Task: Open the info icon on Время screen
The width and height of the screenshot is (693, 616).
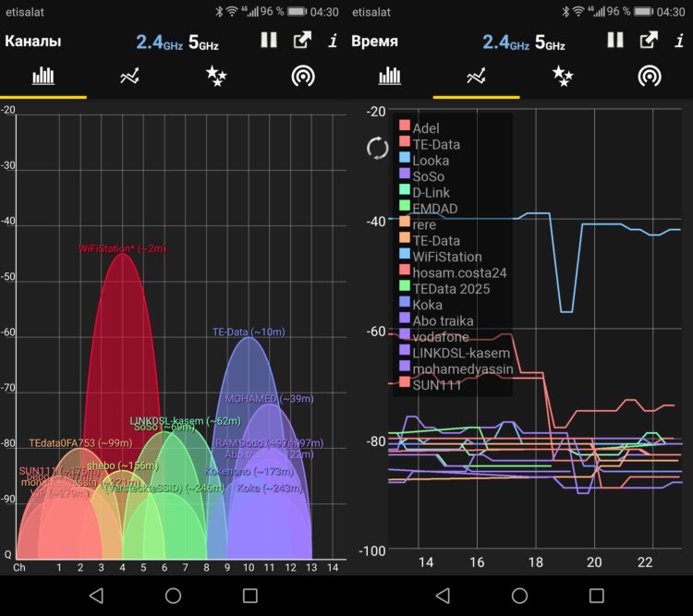Action: click(679, 42)
